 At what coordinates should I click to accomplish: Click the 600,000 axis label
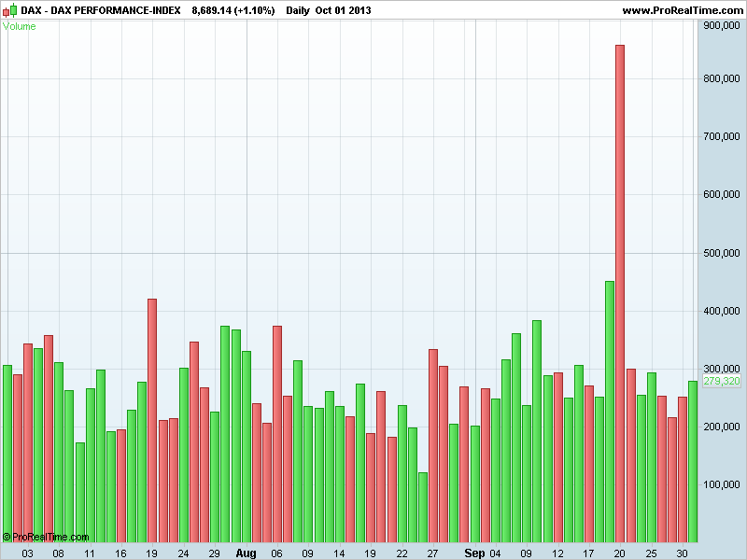pos(721,194)
